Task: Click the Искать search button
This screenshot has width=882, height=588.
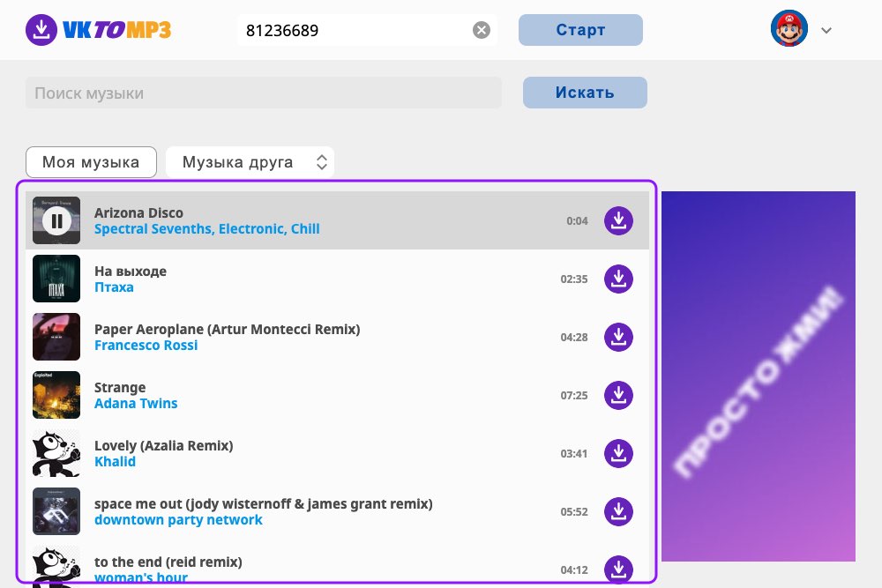Action: (585, 93)
